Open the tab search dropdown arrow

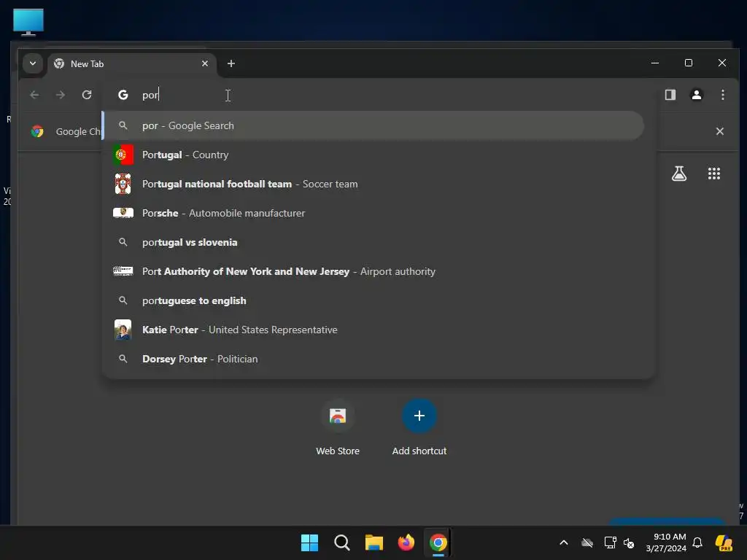(x=32, y=63)
